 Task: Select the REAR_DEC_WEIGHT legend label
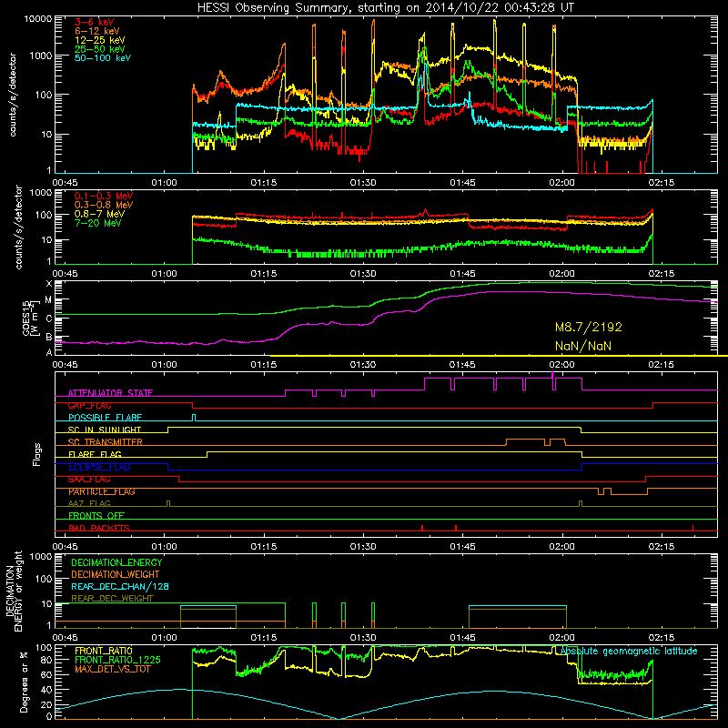pyautogui.click(x=112, y=599)
